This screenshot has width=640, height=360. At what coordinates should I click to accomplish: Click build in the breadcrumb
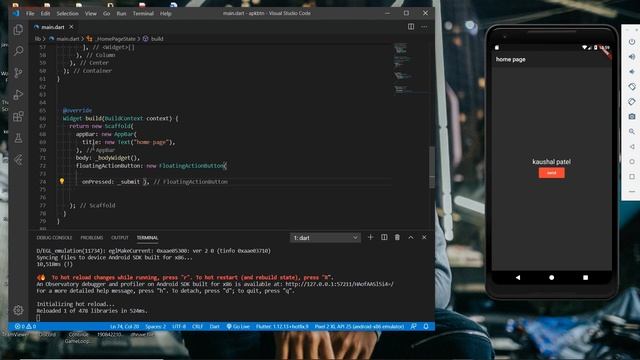(x=157, y=39)
